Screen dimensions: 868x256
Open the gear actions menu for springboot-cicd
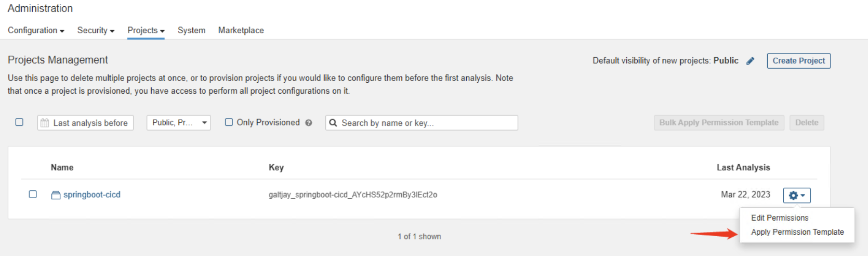[797, 195]
